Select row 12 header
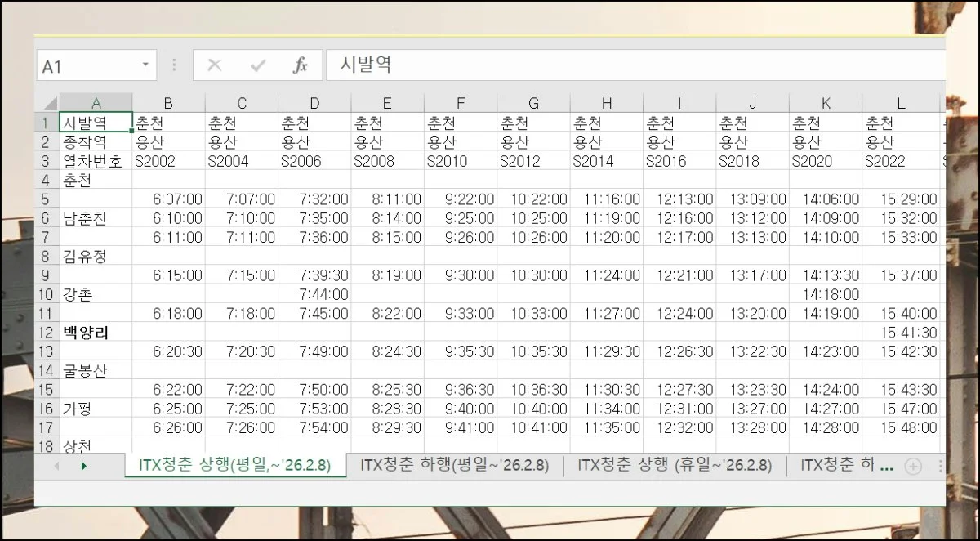Screen dimensions: 980x541 [x=46, y=333]
